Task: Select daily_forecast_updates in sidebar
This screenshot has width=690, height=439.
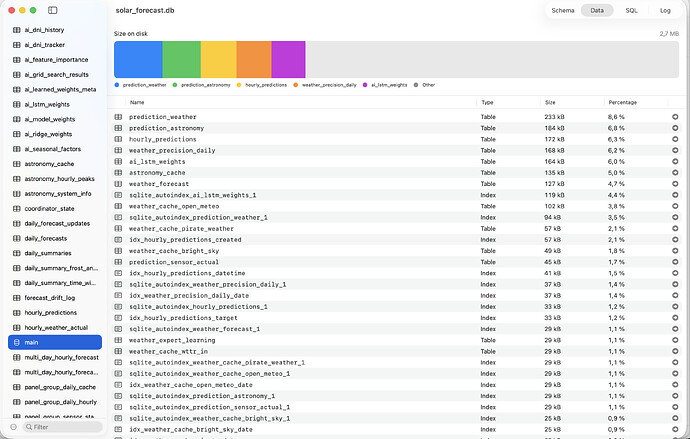Action: click(55, 223)
